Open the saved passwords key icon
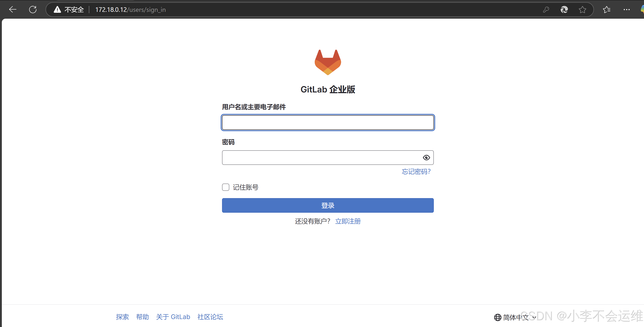644x327 pixels. click(546, 10)
